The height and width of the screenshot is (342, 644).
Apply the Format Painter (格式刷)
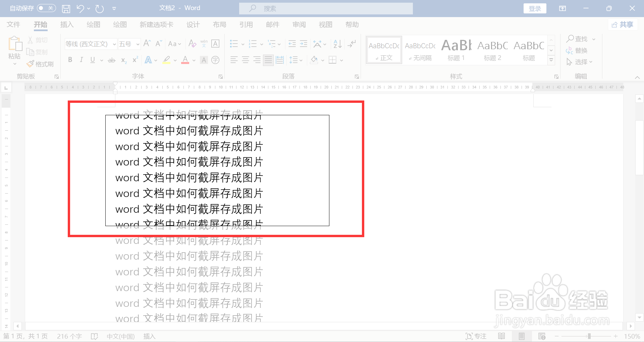40,64
